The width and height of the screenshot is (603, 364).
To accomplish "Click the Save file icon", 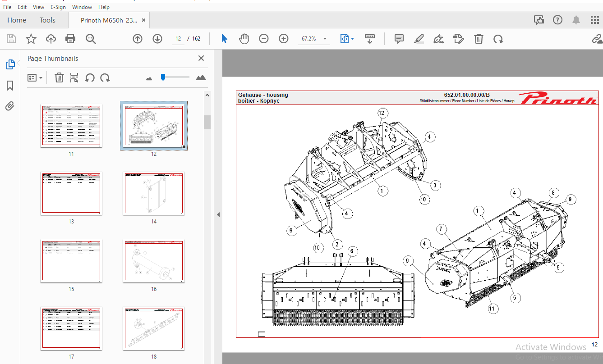I will pyautogui.click(x=11, y=39).
